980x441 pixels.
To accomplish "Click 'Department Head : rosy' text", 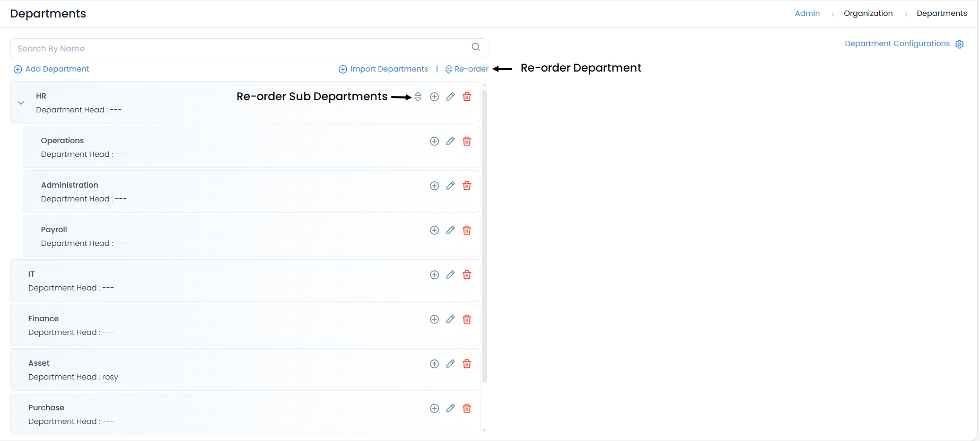I will (x=73, y=377).
